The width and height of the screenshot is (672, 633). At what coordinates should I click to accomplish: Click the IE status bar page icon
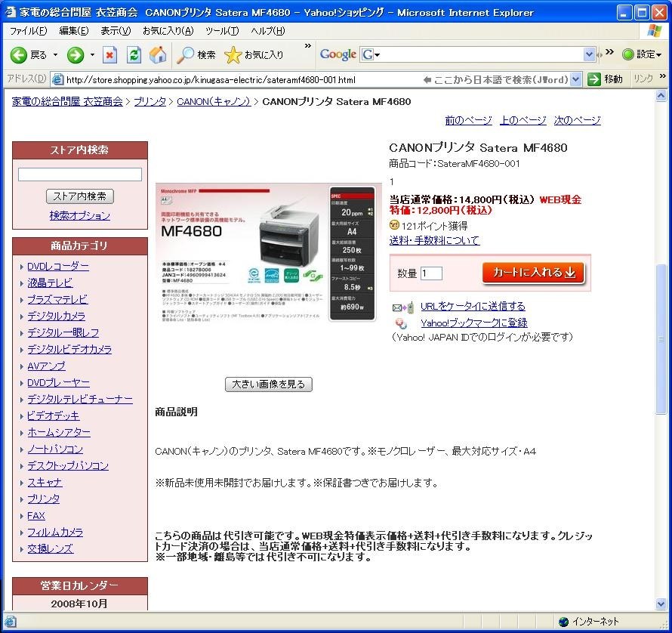pos(11,622)
